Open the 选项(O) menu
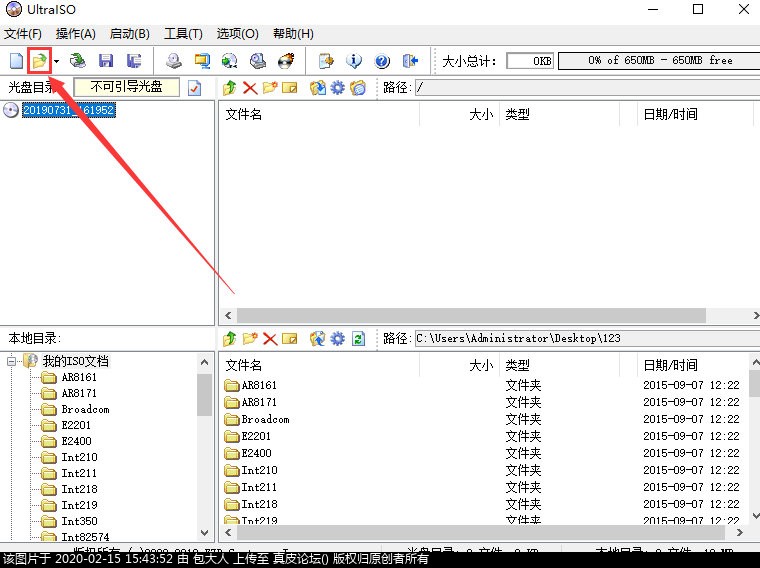 coord(238,34)
